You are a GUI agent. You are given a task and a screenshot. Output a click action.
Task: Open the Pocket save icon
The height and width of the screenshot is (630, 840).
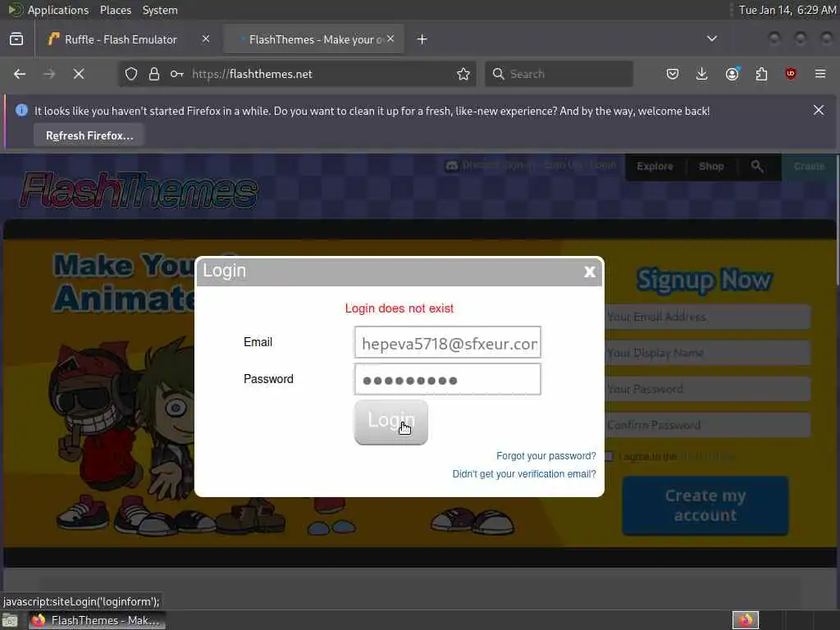pos(673,74)
